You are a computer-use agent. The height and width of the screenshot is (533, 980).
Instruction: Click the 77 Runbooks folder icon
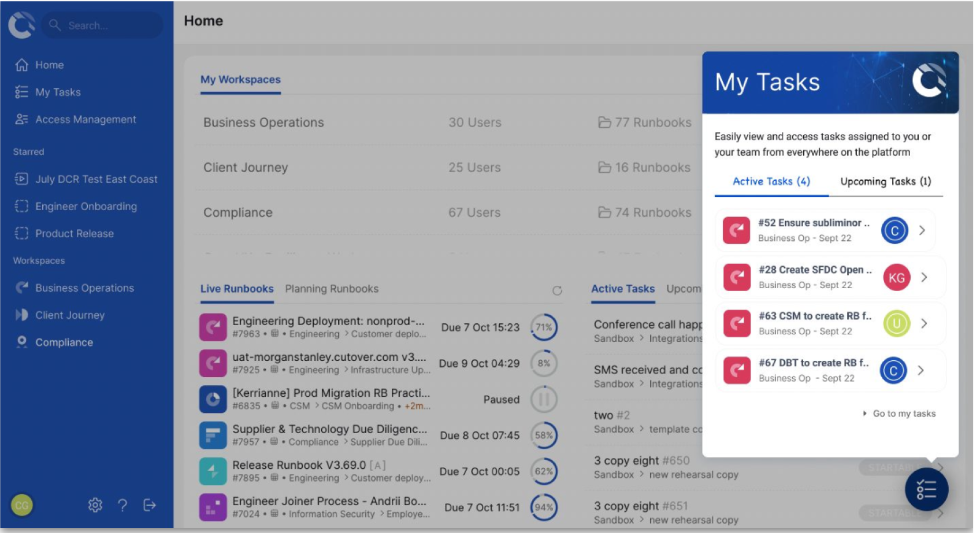(604, 122)
